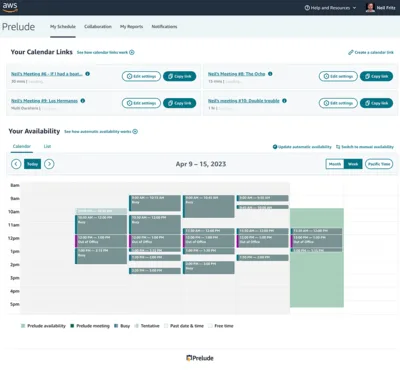
Task: Select the Calendar view tab
Action: (x=22, y=146)
